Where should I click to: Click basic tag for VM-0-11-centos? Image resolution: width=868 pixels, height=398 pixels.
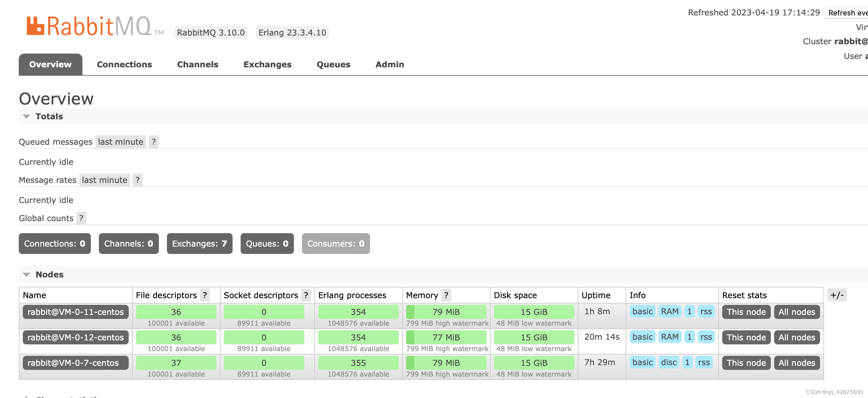(x=642, y=312)
